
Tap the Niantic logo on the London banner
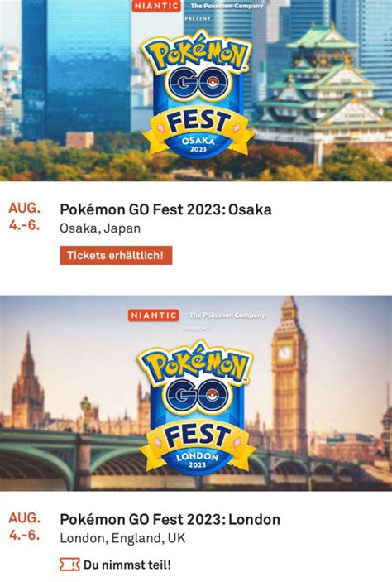tap(154, 315)
